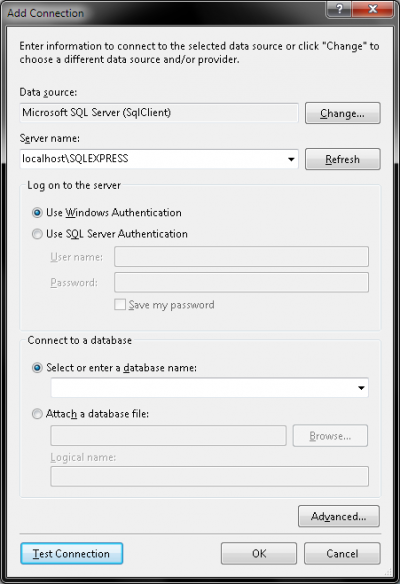
Task: Click Test Connection button
Action: click(72, 553)
